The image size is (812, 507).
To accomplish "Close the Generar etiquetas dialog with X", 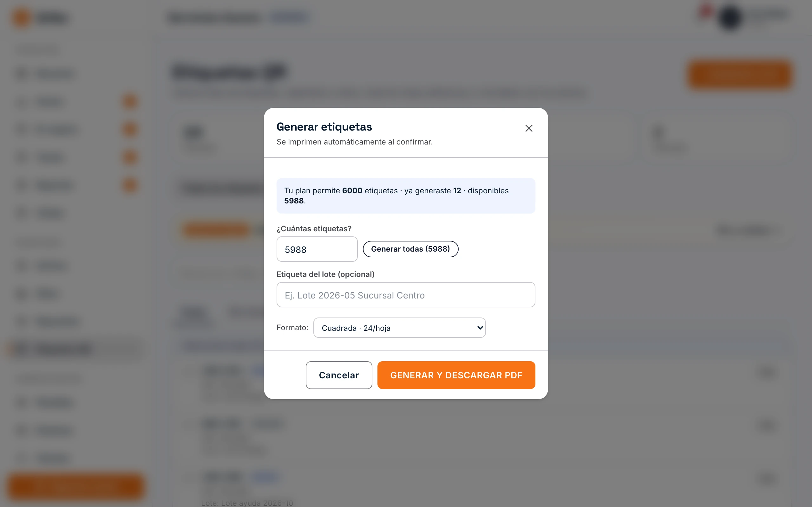I will pyautogui.click(x=529, y=128).
